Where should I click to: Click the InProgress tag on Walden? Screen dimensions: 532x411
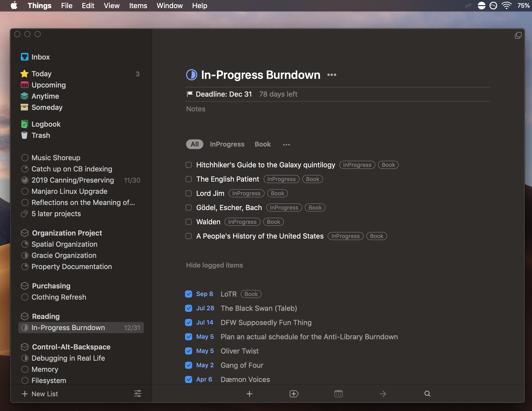coord(242,222)
